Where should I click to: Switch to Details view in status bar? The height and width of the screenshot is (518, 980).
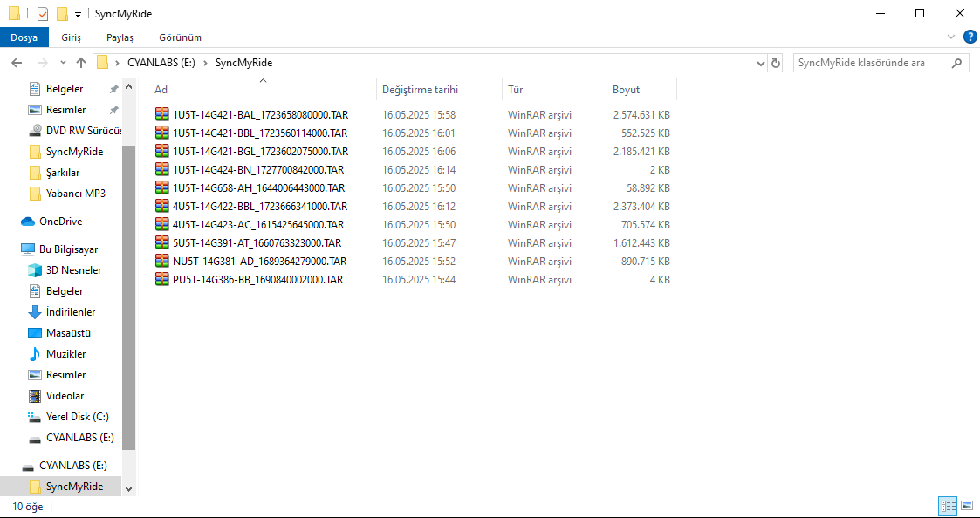pyautogui.click(x=948, y=506)
